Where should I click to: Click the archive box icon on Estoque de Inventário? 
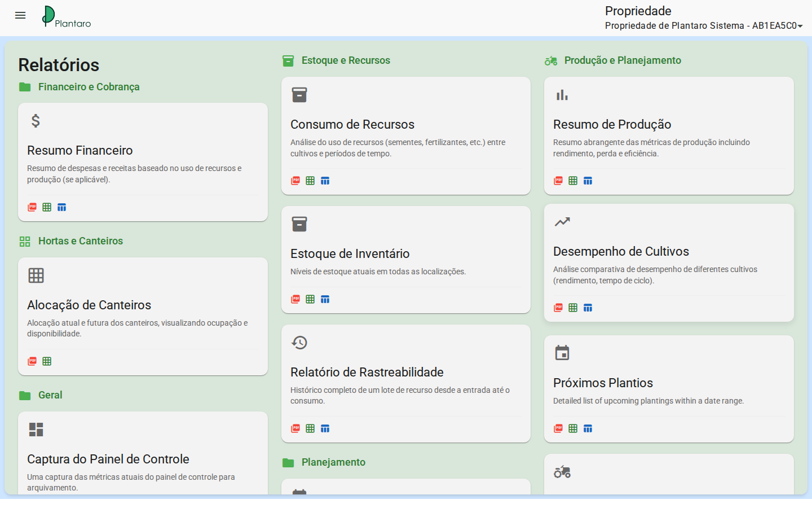click(x=299, y=224)
